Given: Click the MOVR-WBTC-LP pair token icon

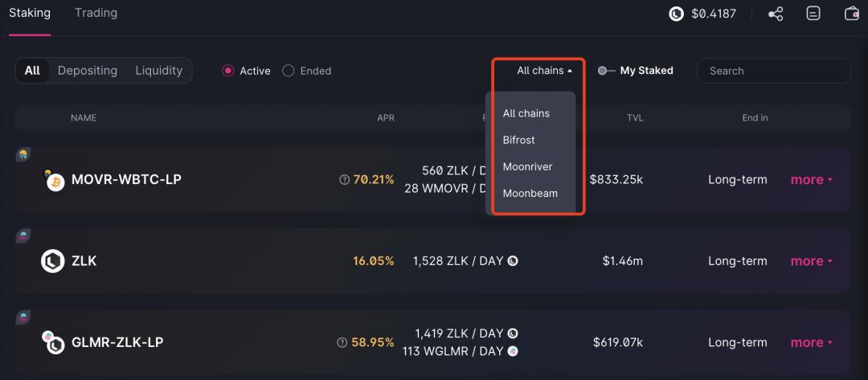Looking at the screenshot, I should 54,181.
